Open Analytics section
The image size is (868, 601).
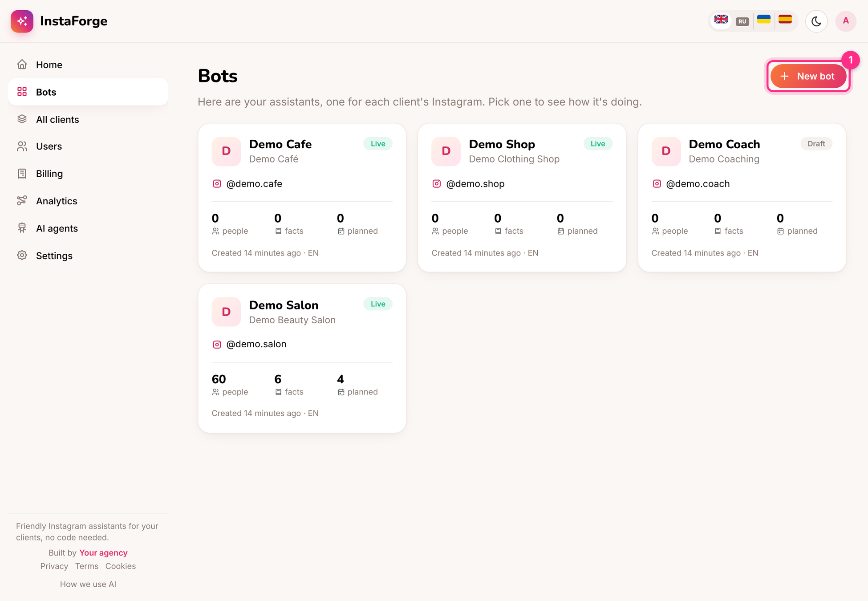tap(88, 201)
